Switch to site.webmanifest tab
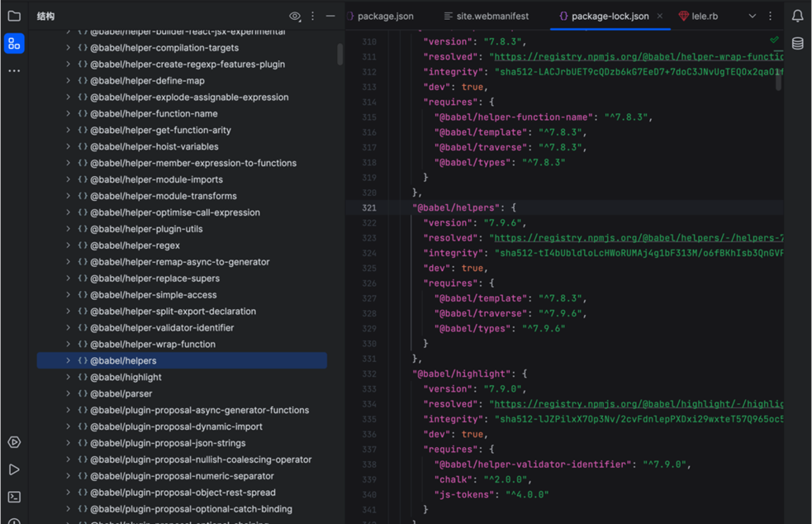Image resolution: width=812 pixels, height=524 pixels. click(x=487, y=16)
